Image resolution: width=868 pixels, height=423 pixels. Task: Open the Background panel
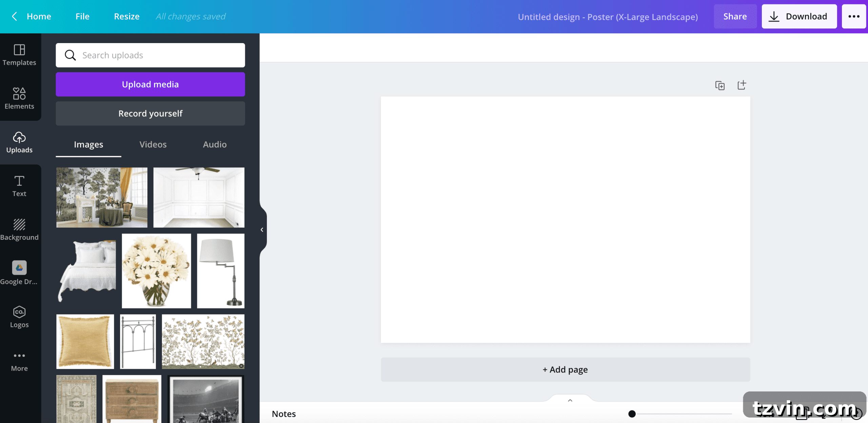tap(19, 230)
